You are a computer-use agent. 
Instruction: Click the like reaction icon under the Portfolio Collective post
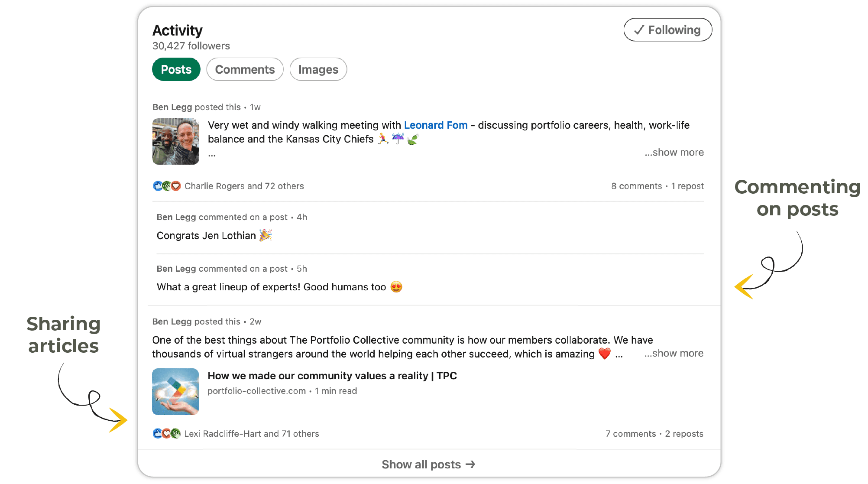coord(157,433)
